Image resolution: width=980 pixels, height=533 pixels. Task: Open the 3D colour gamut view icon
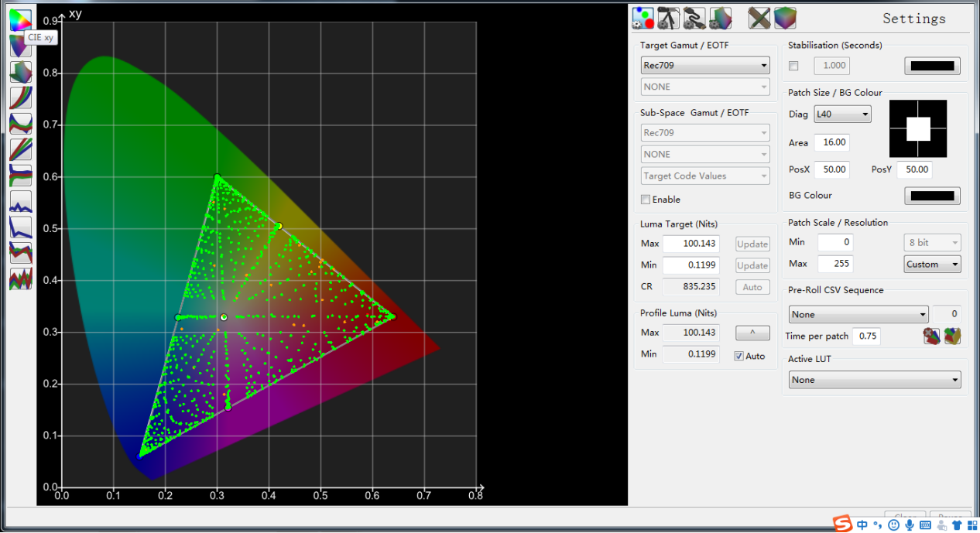pyautogui.click(x=21, y=71)
